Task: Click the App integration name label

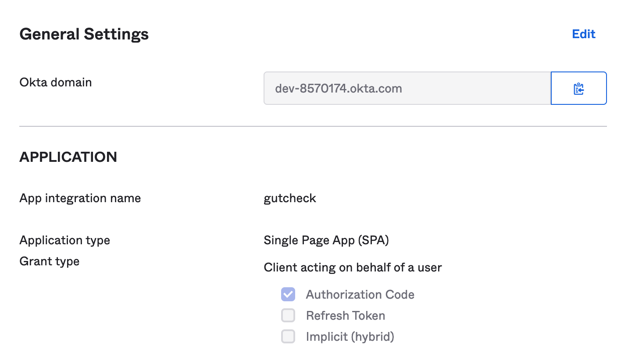Action: (80, 198)
